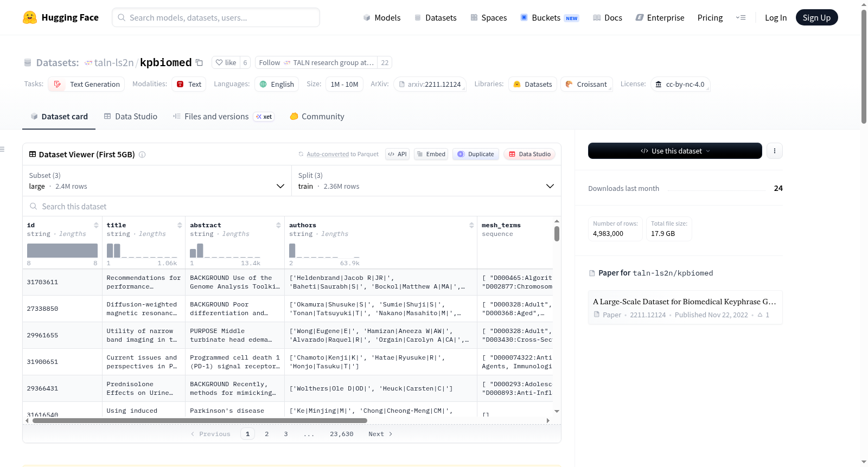
Task: Open the taln-ls2n organization link
Action: (114, 62)
